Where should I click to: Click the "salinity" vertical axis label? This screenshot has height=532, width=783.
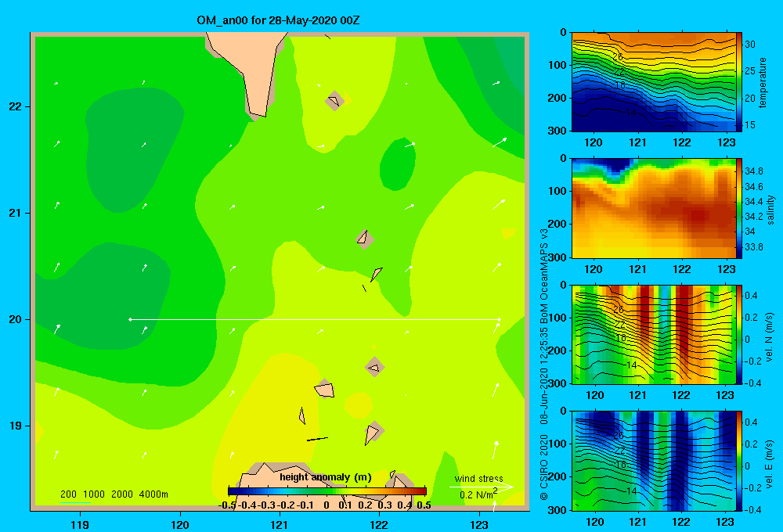(771, 210)
